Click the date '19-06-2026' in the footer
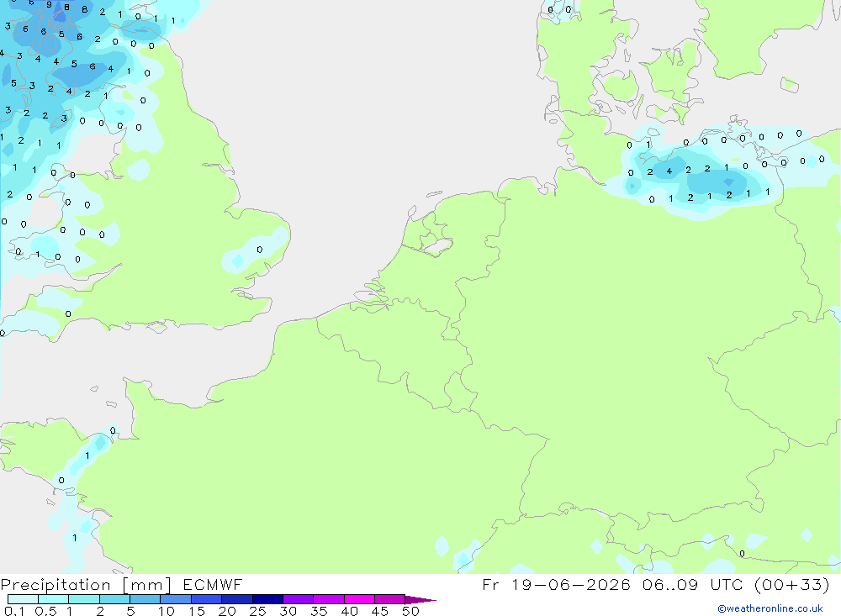841x616 pixels. pyautogui.click(x=571, y=584)
